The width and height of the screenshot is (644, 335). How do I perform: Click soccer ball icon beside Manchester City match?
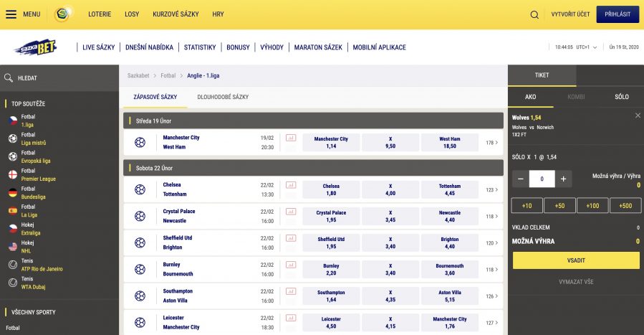pyautogui.click(x=140, y=142)
